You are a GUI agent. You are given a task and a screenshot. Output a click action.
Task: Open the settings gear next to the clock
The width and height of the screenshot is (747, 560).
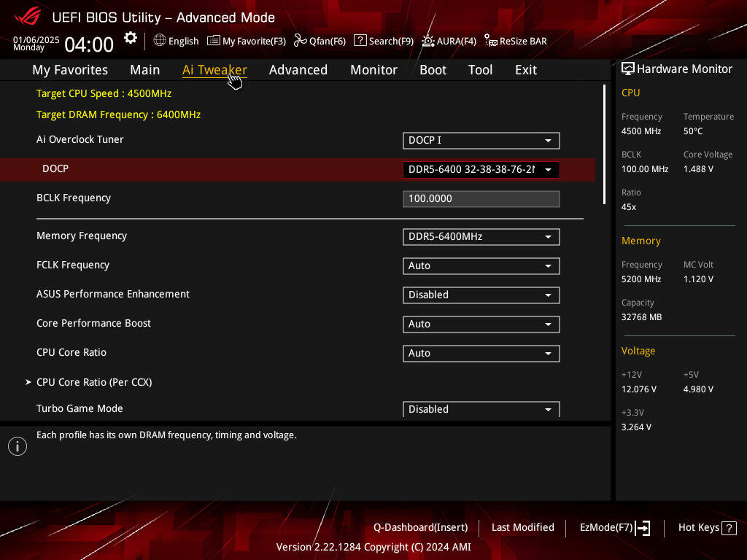point(131,38)
